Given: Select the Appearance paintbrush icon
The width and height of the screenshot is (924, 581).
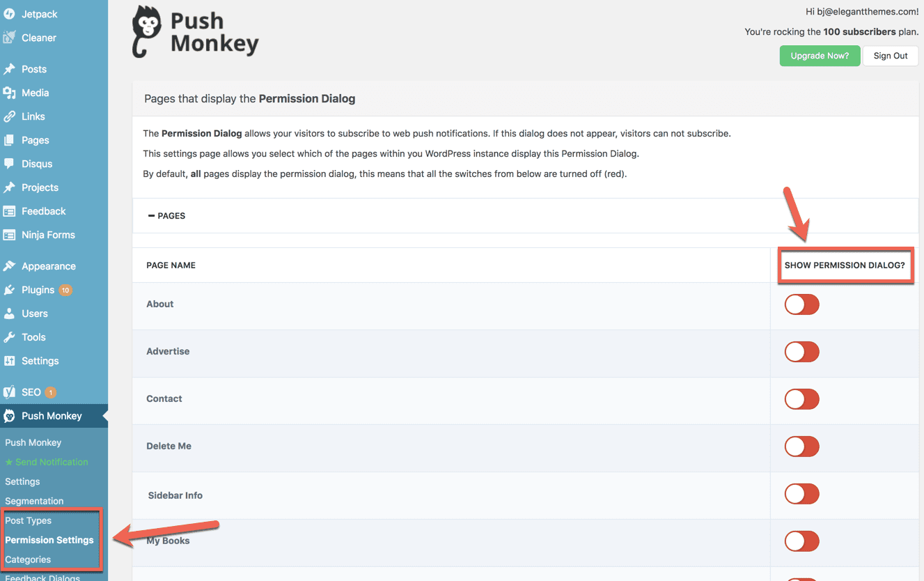Looking at the screenshot, I should pos(8,265).
